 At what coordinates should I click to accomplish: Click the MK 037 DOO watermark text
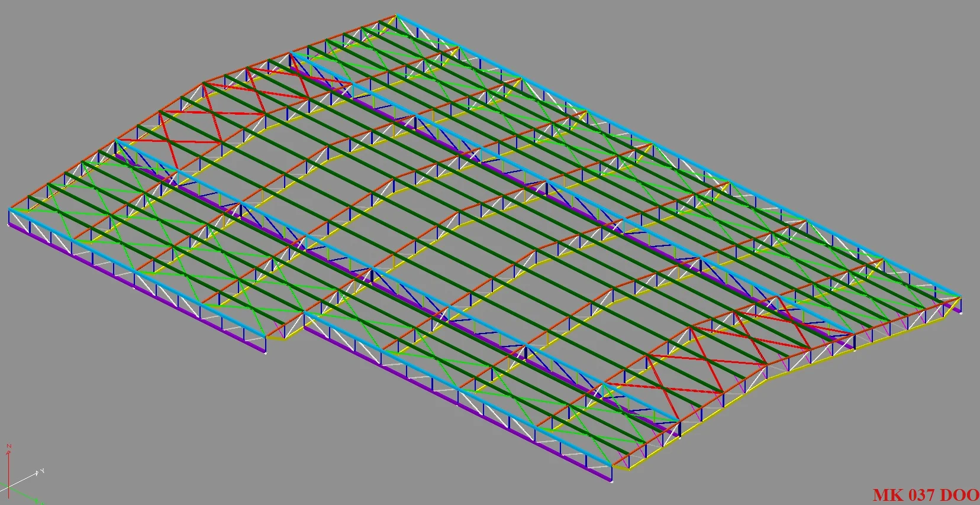[925, 495]
